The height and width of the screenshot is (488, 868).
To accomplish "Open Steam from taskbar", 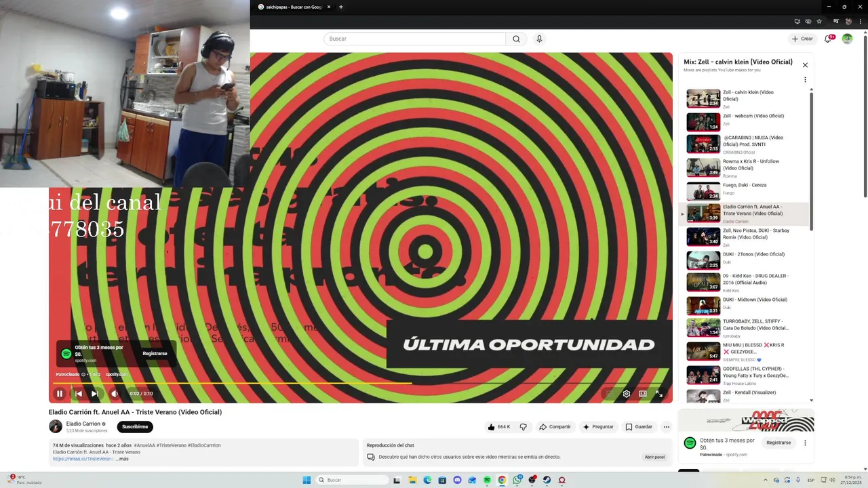I will (547, 480).
